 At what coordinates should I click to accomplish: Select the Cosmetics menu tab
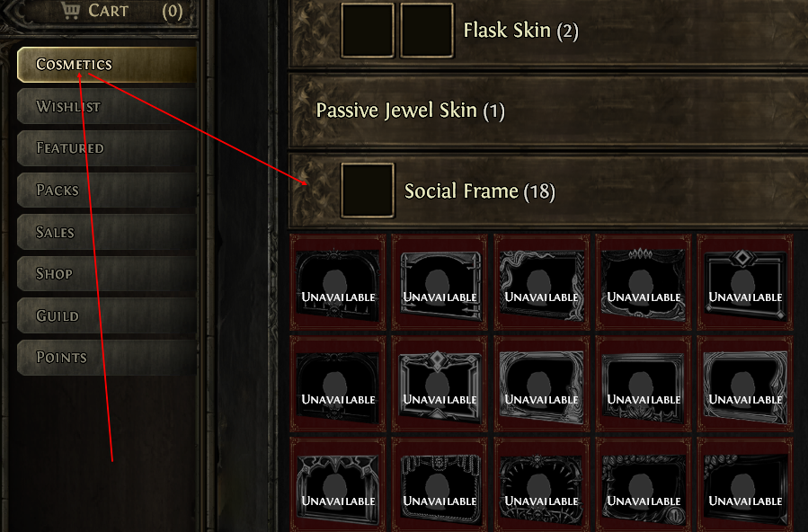tap(107, 65)
